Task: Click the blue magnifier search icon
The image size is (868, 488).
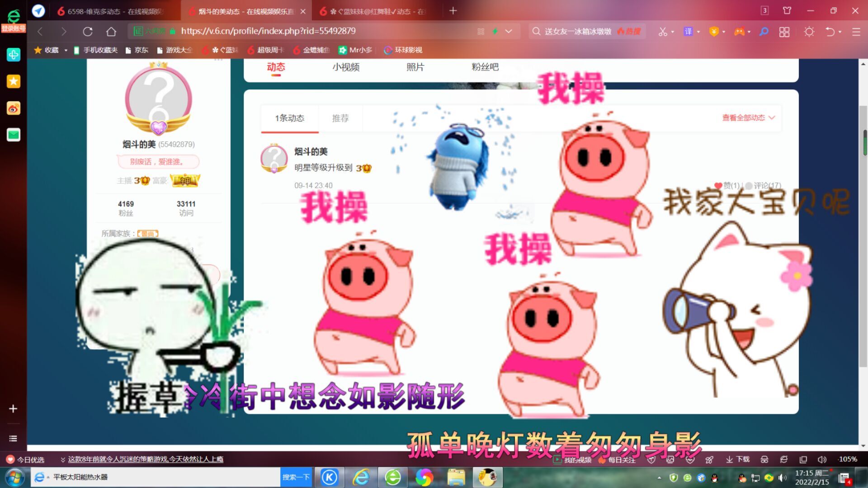Action: pos(764,32)
